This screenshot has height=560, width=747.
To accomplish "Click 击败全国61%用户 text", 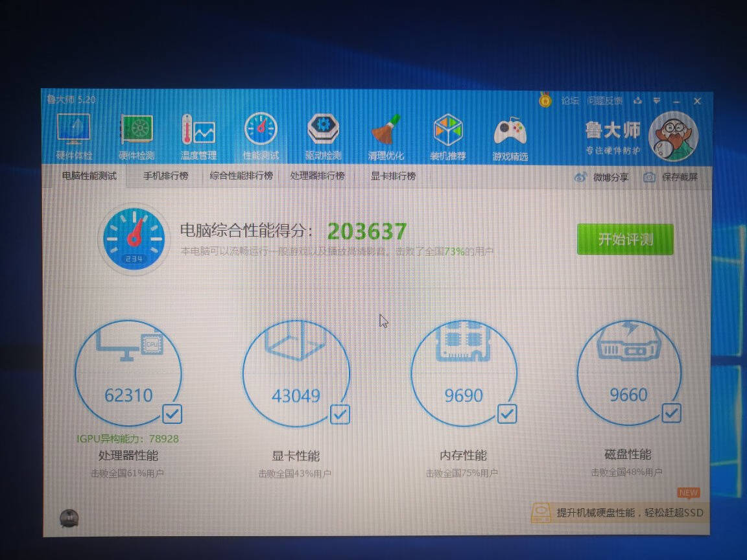I will [x=127, y=473].
